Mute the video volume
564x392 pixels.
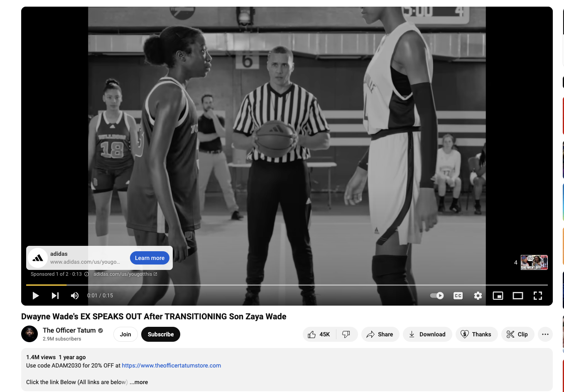point(75,296)
